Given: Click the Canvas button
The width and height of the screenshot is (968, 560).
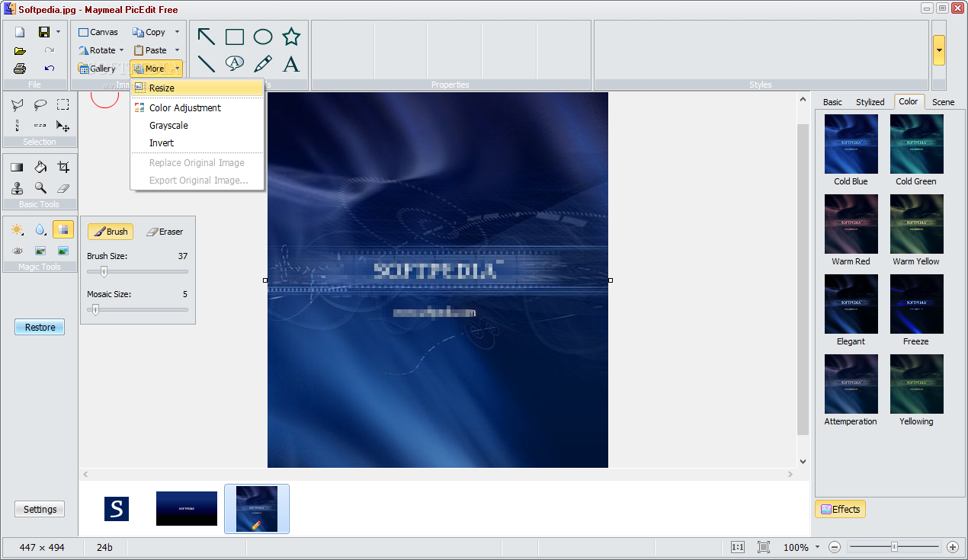Looking at the screenshot, I should (x=98, y=32).
